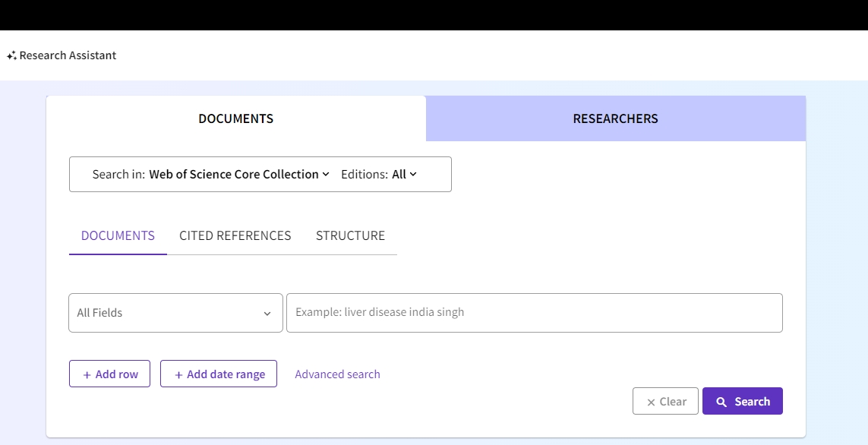Select the underlined DOCUMENTS sub-tab
The image size is (868, 445).
(x=118, y=235)
